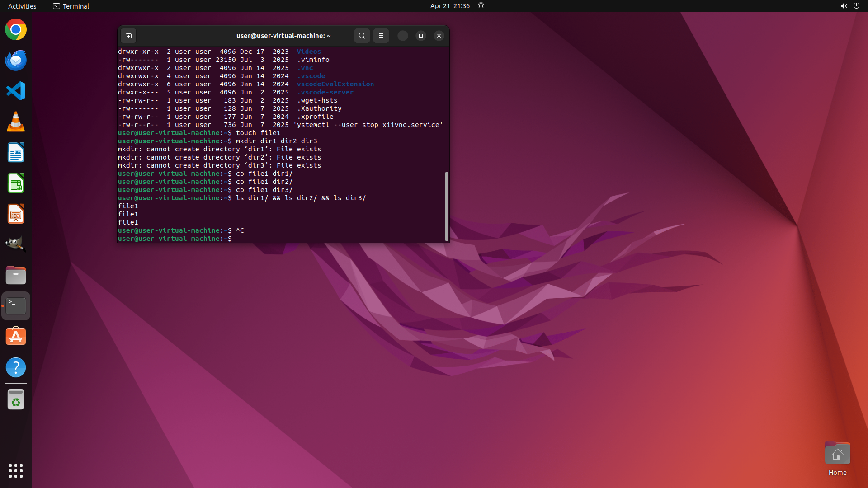Open LibreOffice Writer from the dock
Viewport: 868px width, 488px height.
(16, 152)
